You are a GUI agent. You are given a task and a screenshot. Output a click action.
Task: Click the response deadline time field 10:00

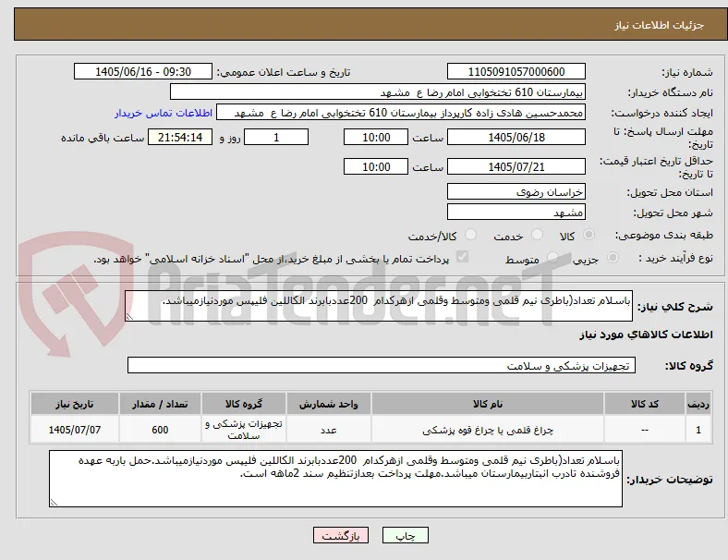[x=376, y=138]
